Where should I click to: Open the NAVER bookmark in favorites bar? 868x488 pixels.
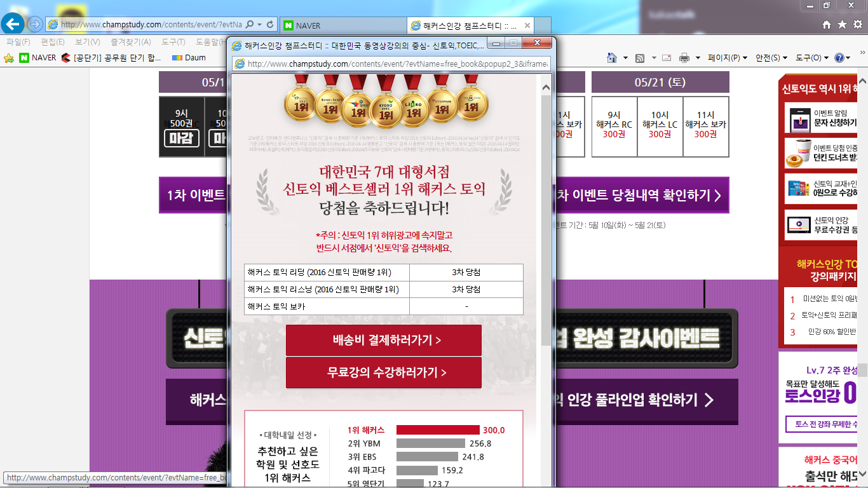tap(37, 57)
